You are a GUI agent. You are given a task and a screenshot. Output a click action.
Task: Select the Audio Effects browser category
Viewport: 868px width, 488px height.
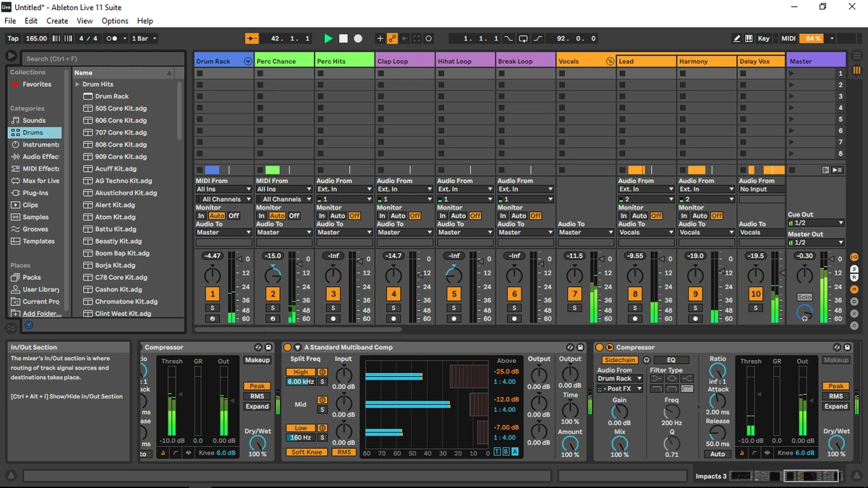point(34,157)
